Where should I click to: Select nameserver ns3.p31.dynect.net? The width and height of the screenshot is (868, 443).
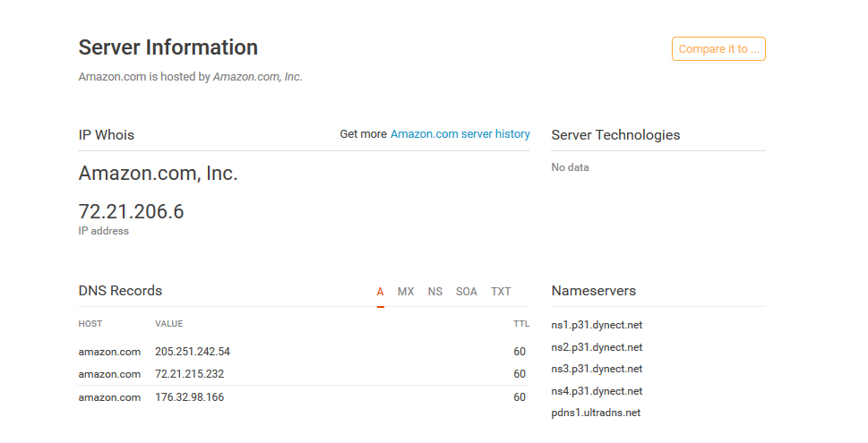(597, 369)
